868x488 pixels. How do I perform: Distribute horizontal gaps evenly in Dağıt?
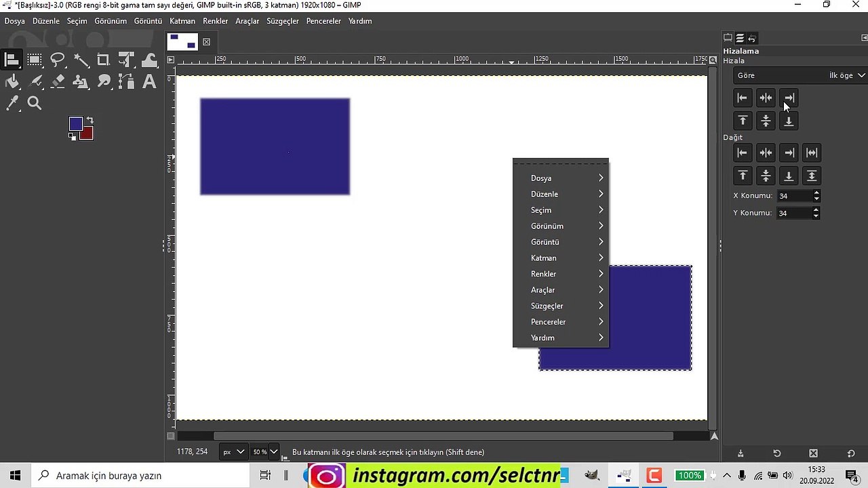[812, 152]
